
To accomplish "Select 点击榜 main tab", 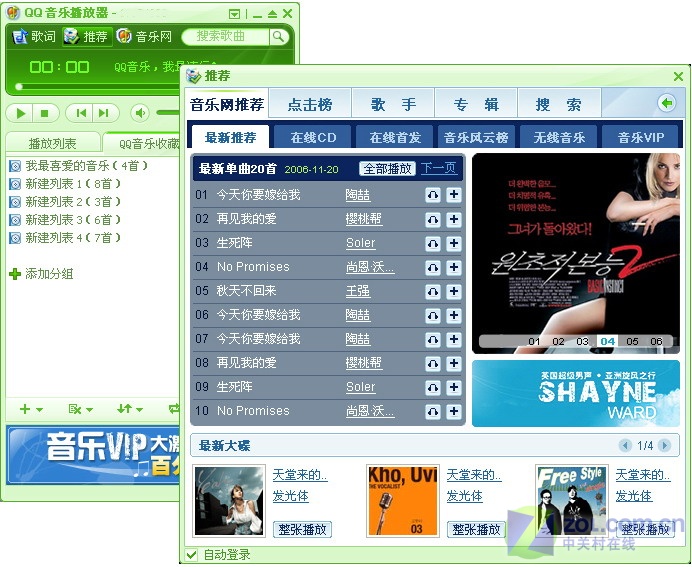I will click(310, 105).
